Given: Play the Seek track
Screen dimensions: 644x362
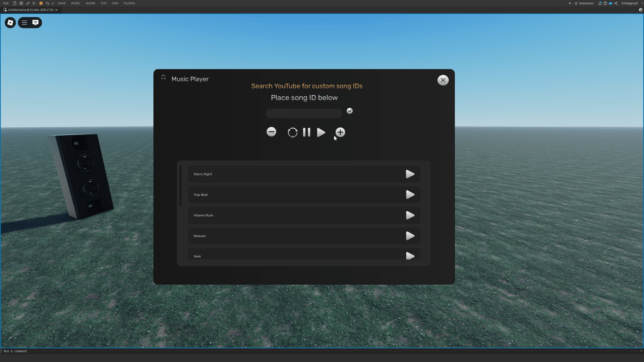Looking at the screenshot, I should pos(410,256).
